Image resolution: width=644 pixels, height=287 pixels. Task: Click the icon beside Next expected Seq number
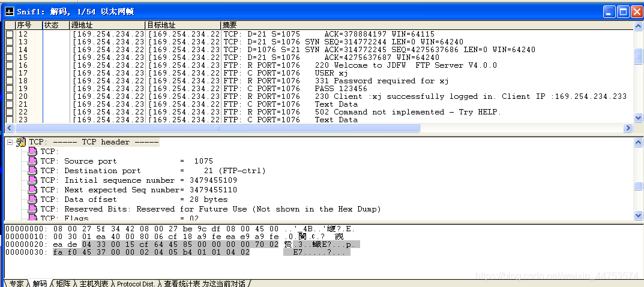[x=32, y=190]
